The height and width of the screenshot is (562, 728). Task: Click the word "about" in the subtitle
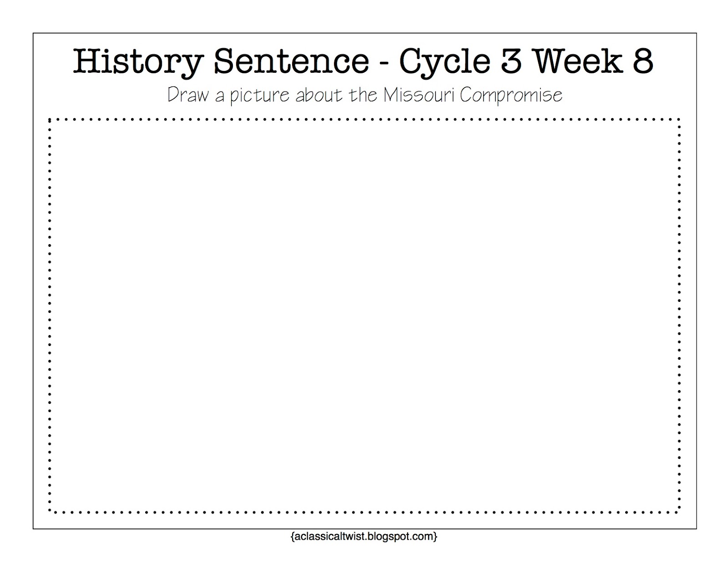point(319,95)
